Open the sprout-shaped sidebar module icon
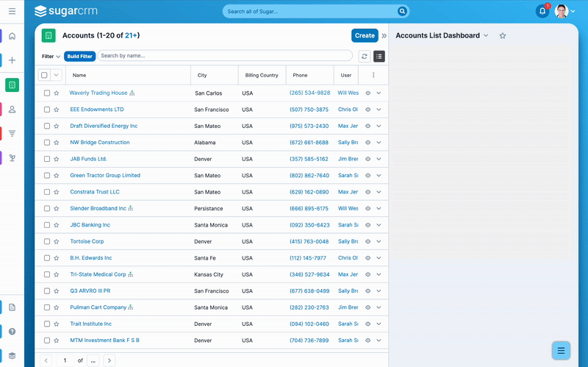 (12, 158)
